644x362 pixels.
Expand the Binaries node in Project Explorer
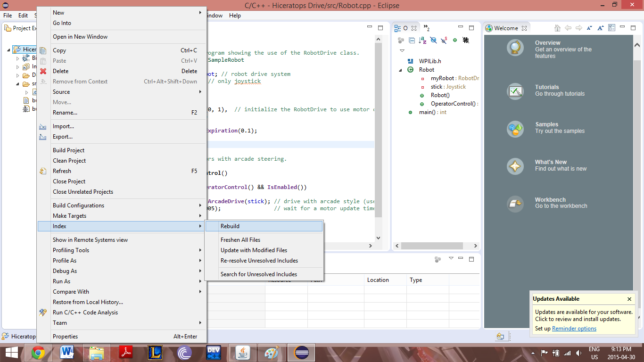[18, 58]
